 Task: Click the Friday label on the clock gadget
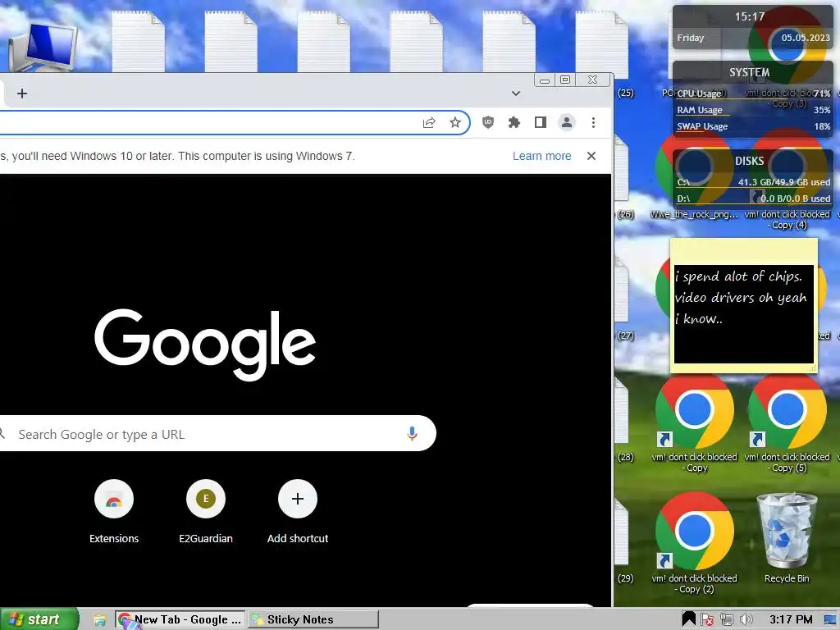(690, 38)
